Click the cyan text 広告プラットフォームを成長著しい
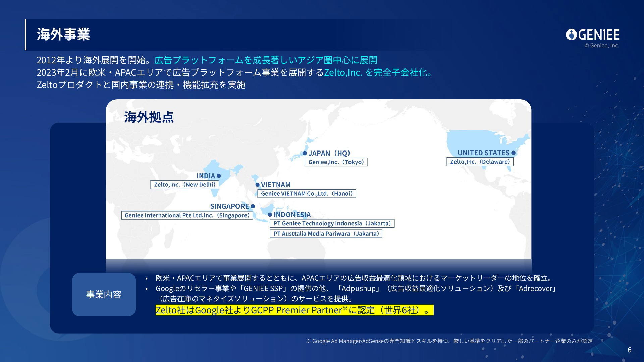The image size is (644, 362). [x=266, y=60]
